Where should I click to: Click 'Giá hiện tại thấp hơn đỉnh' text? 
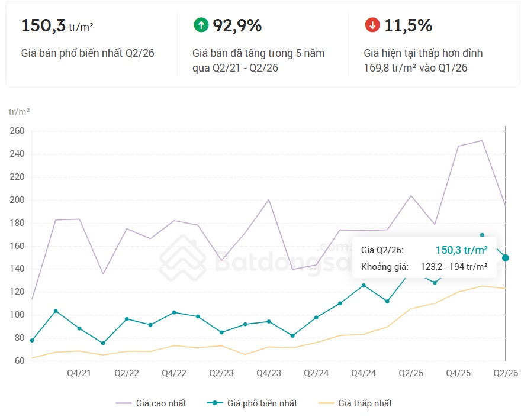pyautogui.click(x=423, y=53)
